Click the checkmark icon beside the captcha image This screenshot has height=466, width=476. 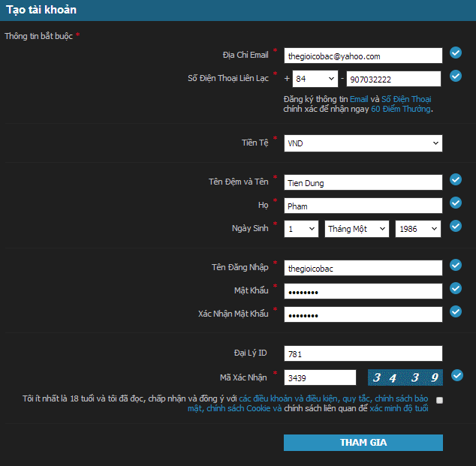pos(457,376)
